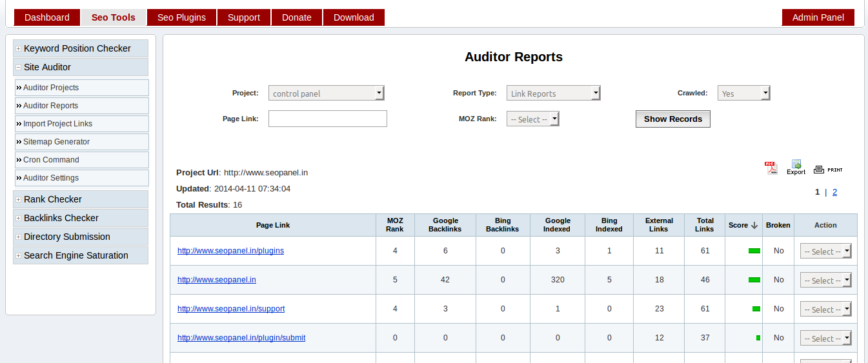868x363 pixels.
Task: Click Google Indexed value 320
Action: tap(558, 280)
